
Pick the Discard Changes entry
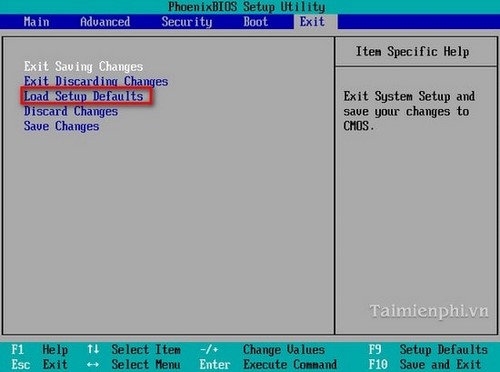click(71, 111)
